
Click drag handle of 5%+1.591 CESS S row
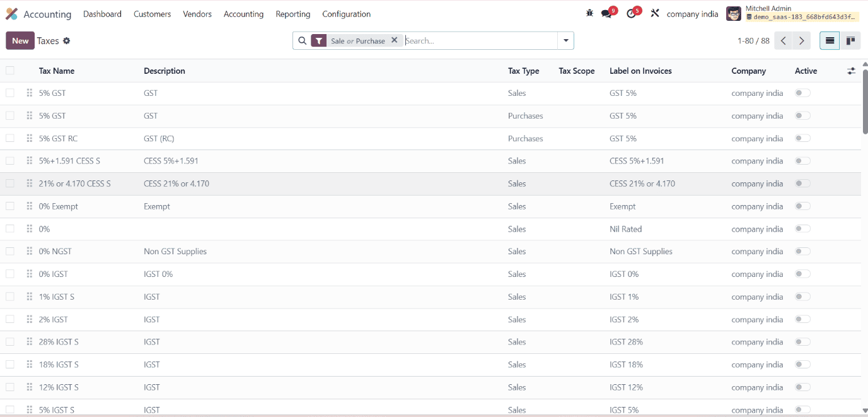pos(30,161)
